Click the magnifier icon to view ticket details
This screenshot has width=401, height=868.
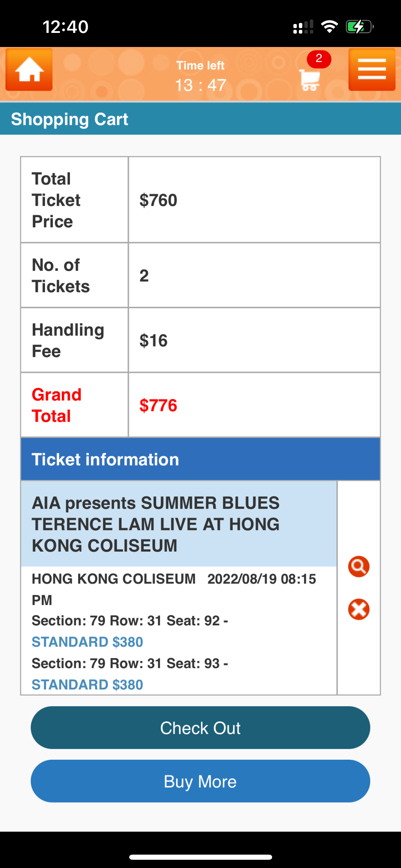click(x=359, y=566)
